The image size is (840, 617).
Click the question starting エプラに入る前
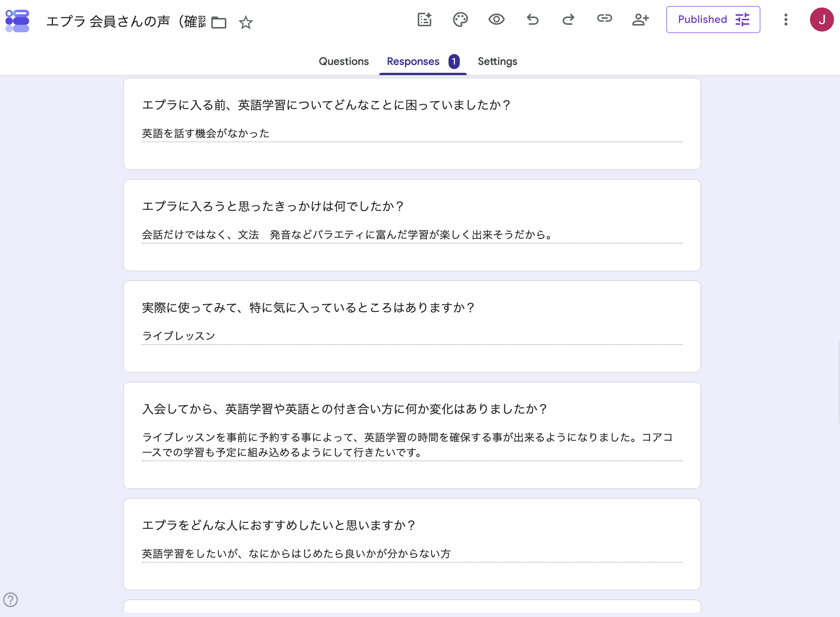[326, 105]
